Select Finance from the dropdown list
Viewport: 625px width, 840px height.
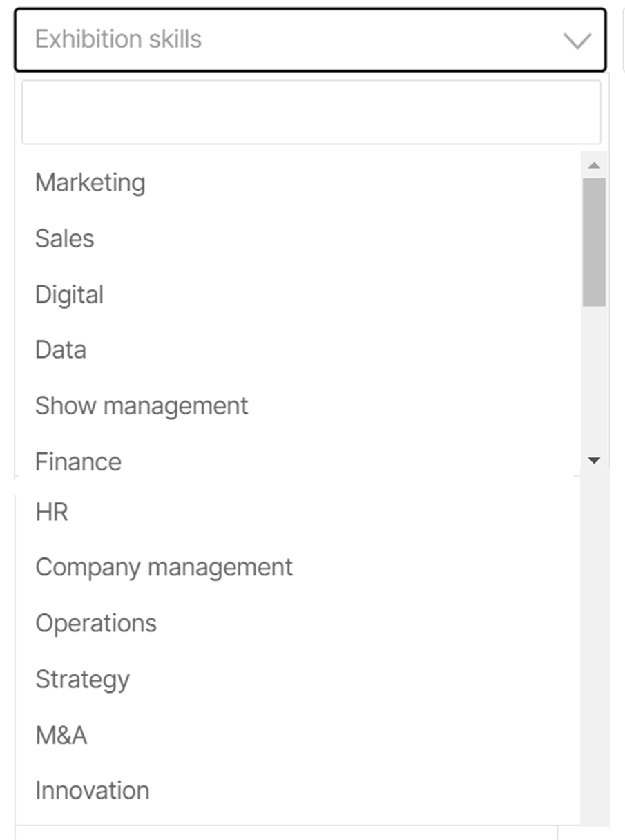point(78,462)
